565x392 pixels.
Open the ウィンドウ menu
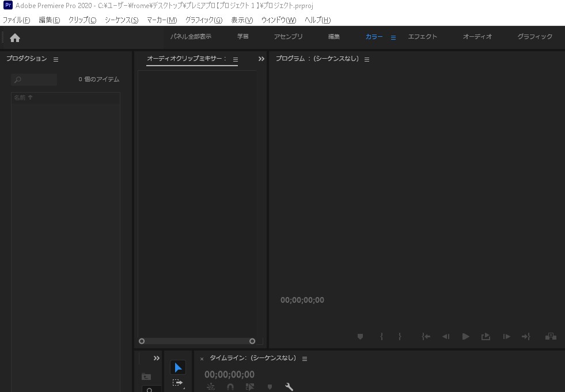(278, 20)
